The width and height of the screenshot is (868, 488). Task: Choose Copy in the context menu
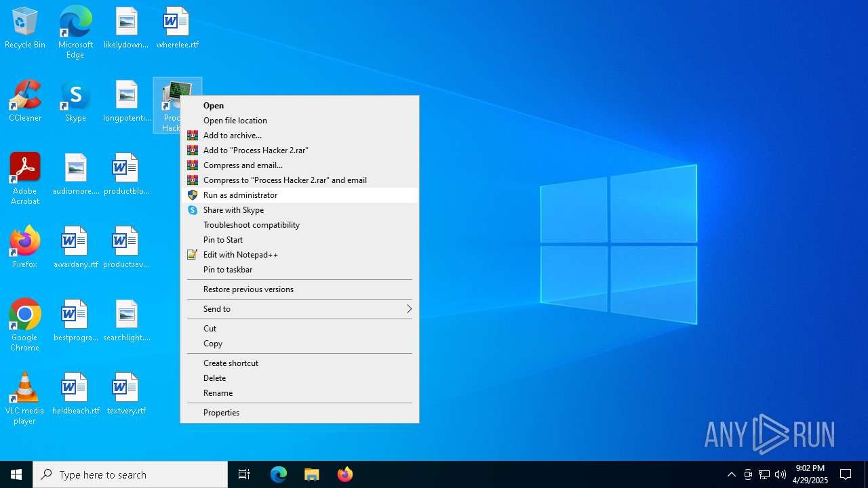(300, 344)
